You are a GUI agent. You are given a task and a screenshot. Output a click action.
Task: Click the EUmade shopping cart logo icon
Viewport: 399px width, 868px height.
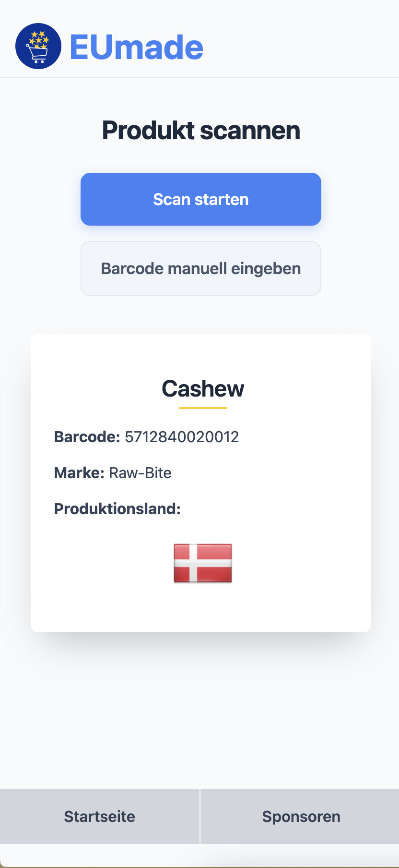38,46
